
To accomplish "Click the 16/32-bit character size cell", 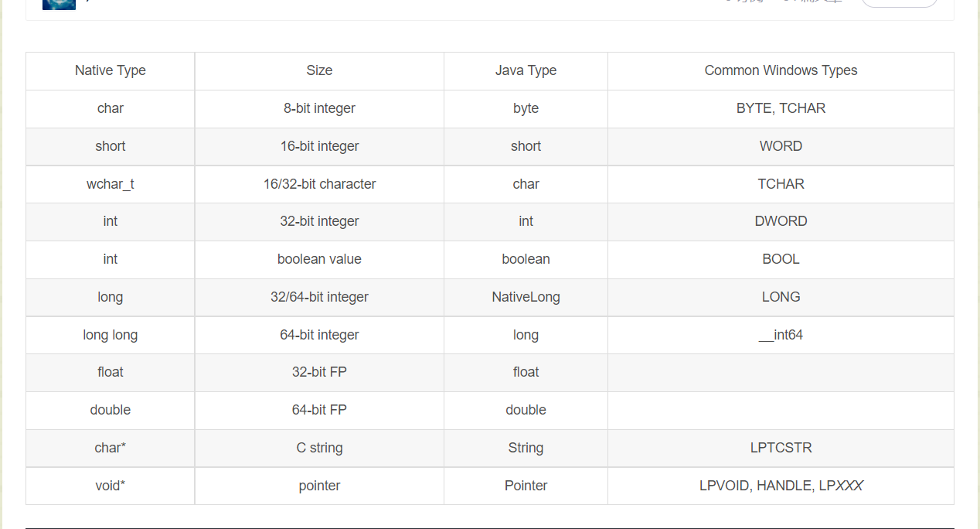I will (x=319, y=184).
